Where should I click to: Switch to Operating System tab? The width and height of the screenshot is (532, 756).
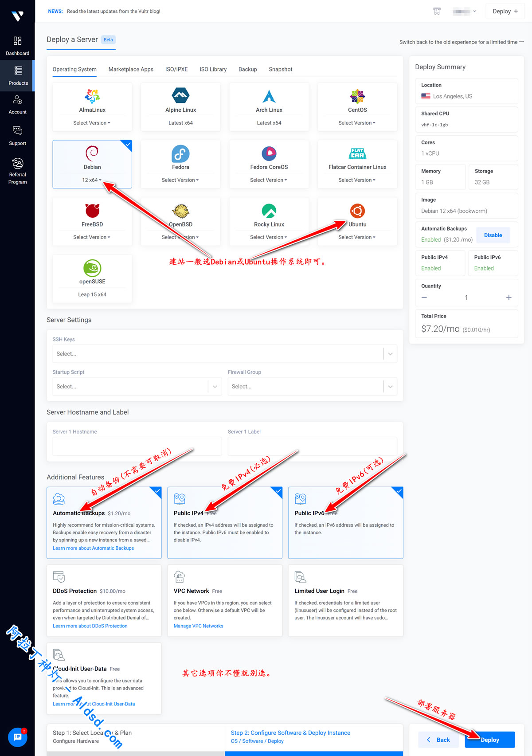pyautogui.click(x=74, y=69)
